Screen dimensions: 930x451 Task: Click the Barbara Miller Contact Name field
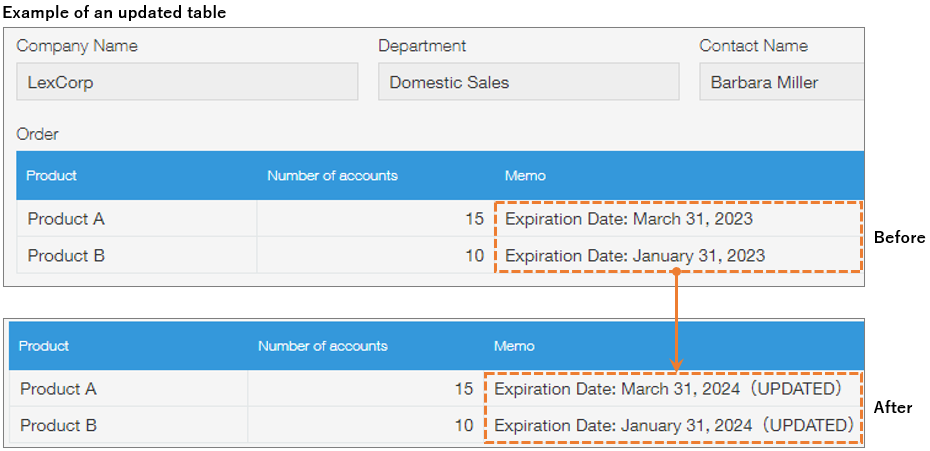coord(780,82)
